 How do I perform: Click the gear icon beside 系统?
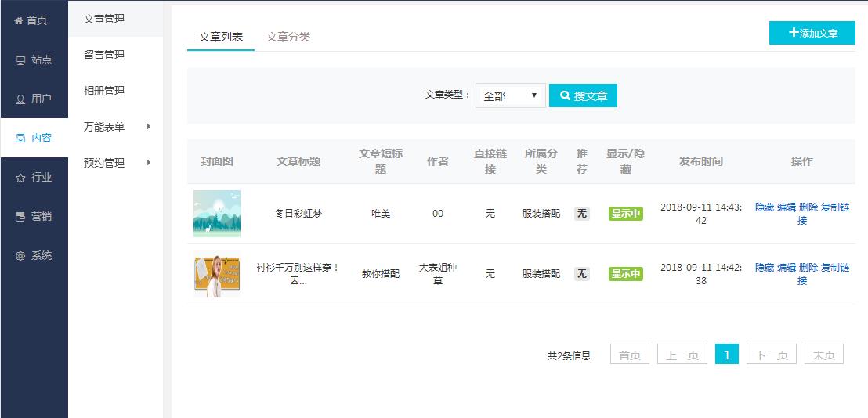(20, 256)
